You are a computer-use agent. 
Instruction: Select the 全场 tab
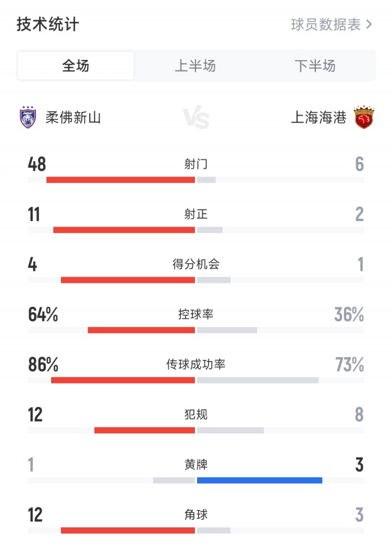75,64
